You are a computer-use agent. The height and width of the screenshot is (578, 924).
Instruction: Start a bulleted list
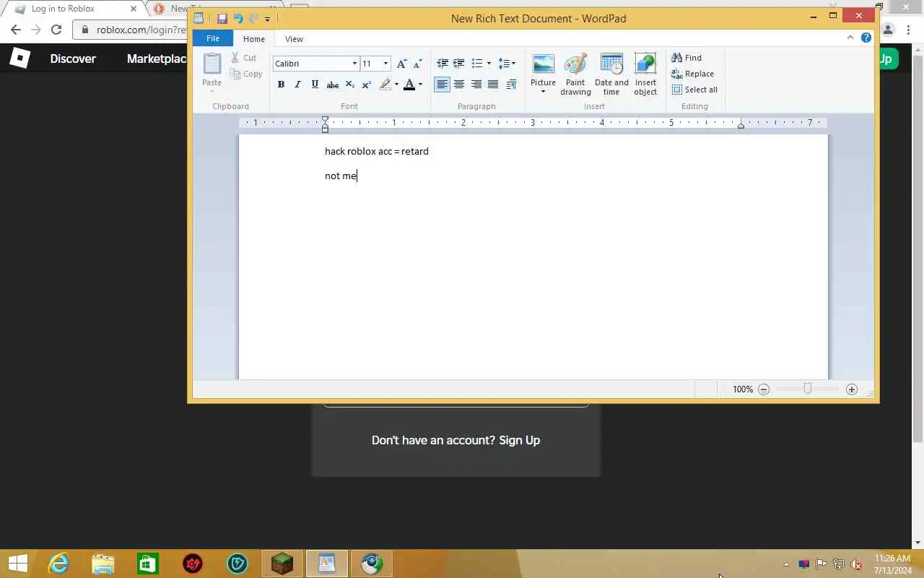coord(476,64)
